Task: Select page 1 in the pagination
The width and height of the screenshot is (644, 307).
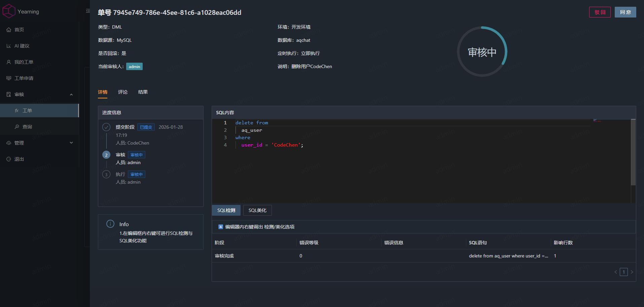Action: click(x=624, y=272)
